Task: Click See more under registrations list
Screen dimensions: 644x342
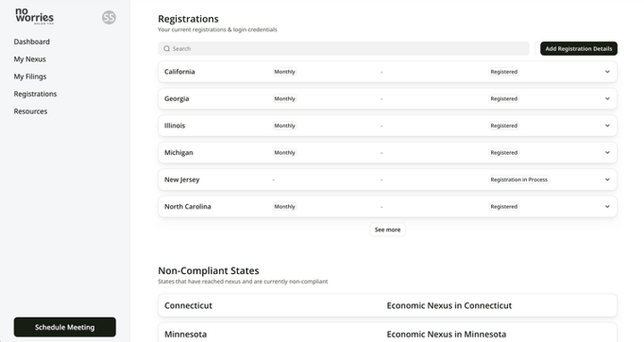Action: pos(387,229)
